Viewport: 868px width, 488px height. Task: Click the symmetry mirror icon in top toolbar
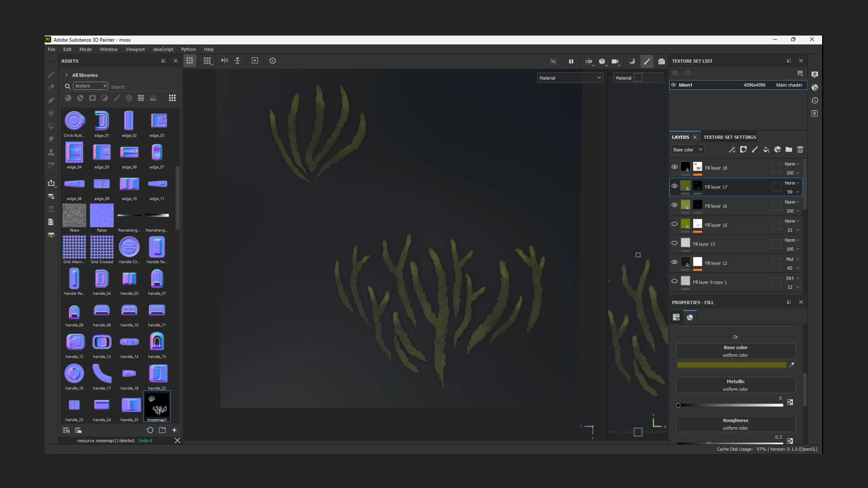(x=224, y=61)
